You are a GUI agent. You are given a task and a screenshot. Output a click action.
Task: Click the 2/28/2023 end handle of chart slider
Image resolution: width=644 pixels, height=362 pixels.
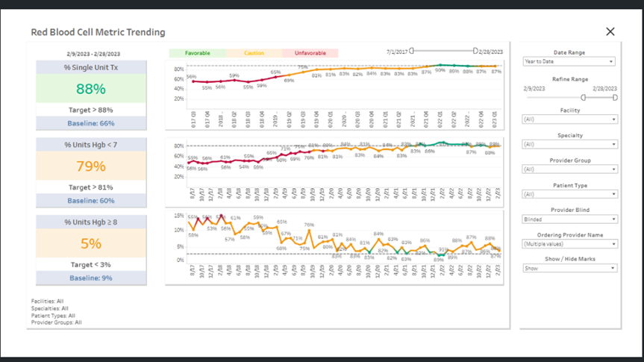coord(475,51)
